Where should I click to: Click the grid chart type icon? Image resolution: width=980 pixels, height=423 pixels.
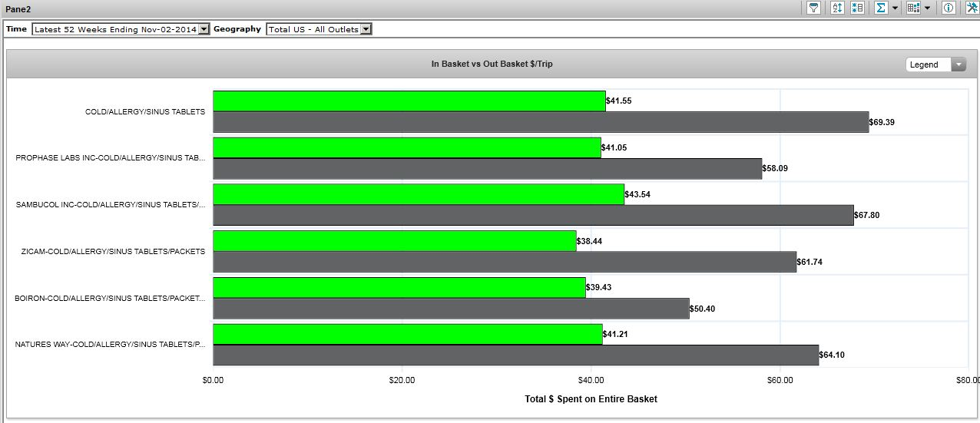913,8
